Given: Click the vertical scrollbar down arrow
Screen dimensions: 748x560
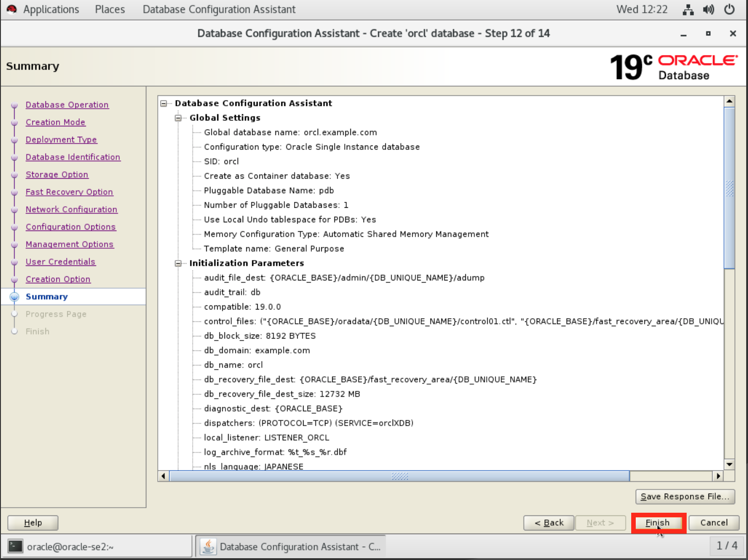Looking at the screenshot, I should pos(729,465).
